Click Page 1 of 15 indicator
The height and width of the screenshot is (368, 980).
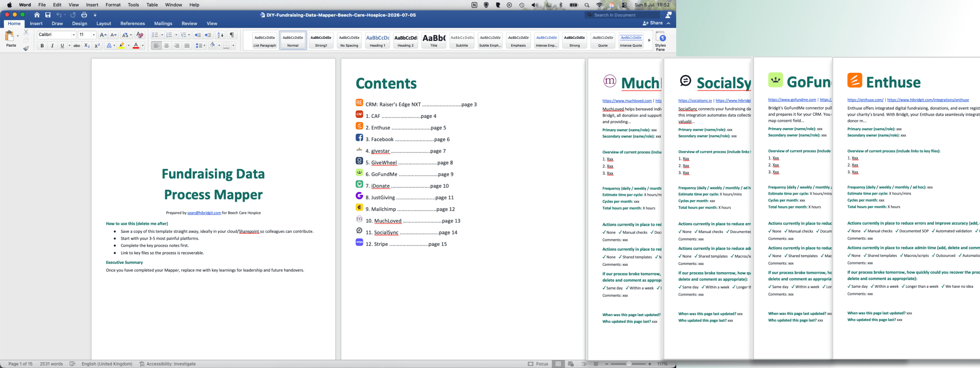point(20,364)
